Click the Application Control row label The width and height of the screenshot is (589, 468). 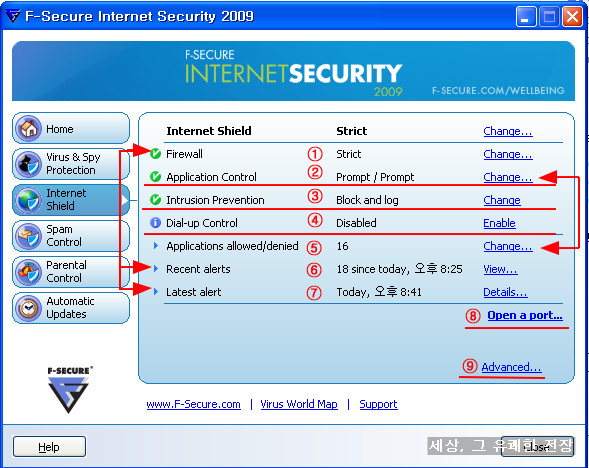point(211,177)
